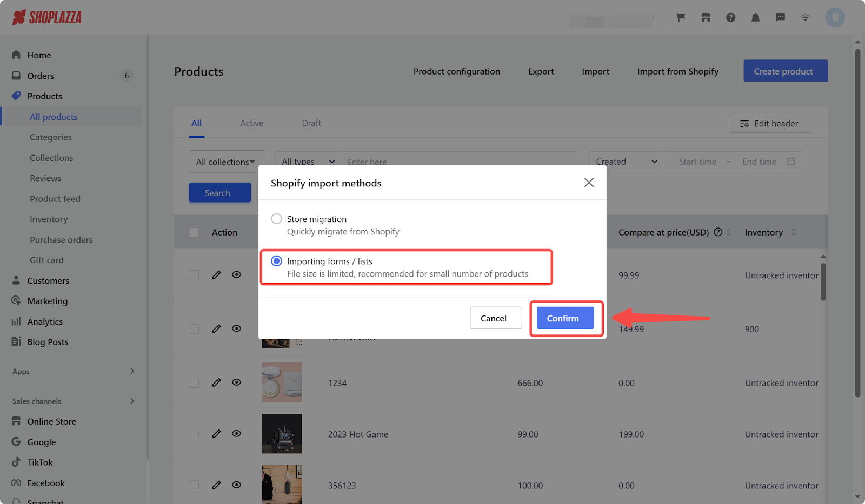This screenshot has height=504, width=865.
Task: Open the notifications bell
Action: (x=755, y=17)
